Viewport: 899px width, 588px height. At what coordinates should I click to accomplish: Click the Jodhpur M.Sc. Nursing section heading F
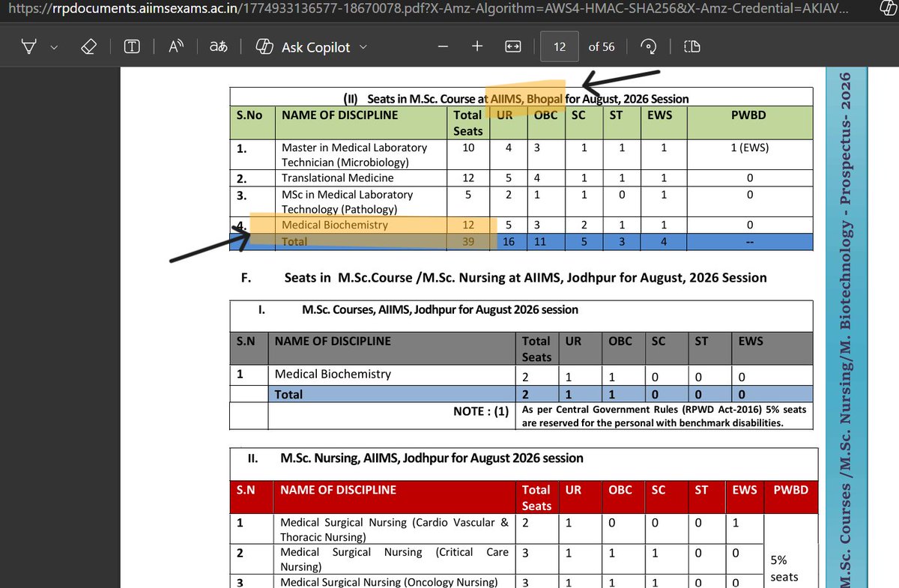coord(503,277)
